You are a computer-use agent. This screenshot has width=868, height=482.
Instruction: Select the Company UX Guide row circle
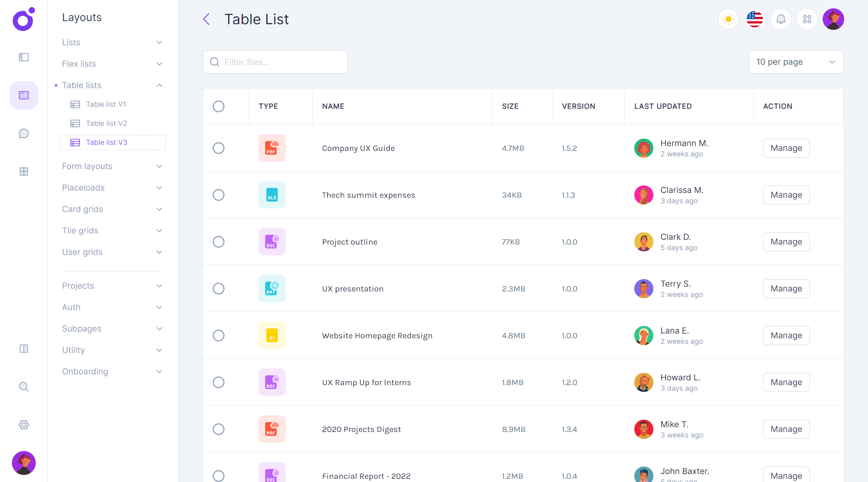click(219, 148)
